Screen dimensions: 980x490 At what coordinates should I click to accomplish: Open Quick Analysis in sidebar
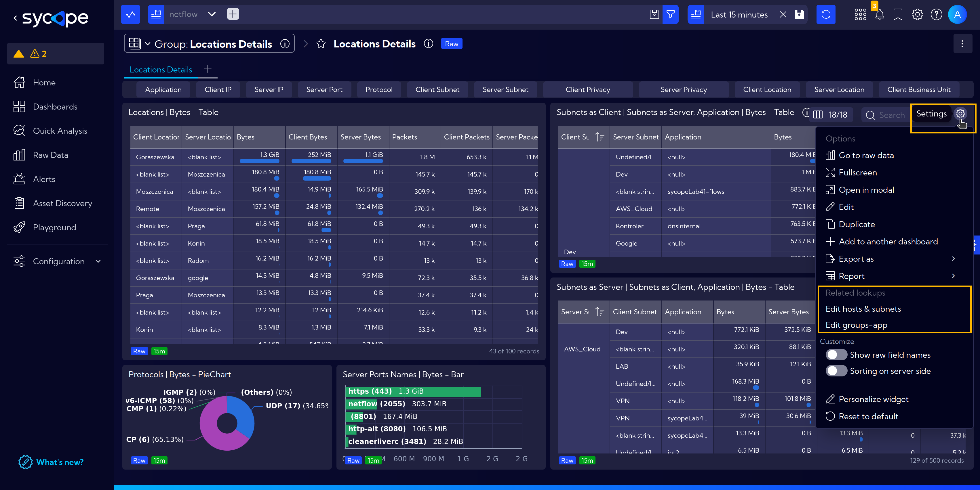coord(60,131)
